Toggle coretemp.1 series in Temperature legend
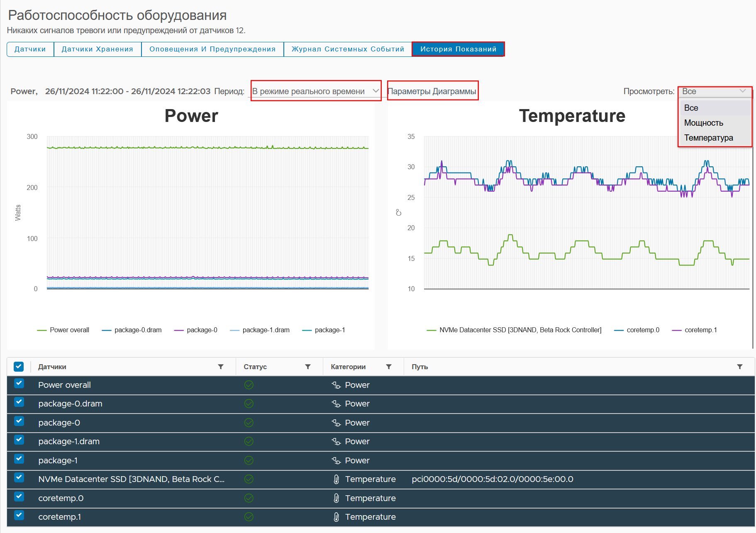756x533 pixels. [694, 330]
